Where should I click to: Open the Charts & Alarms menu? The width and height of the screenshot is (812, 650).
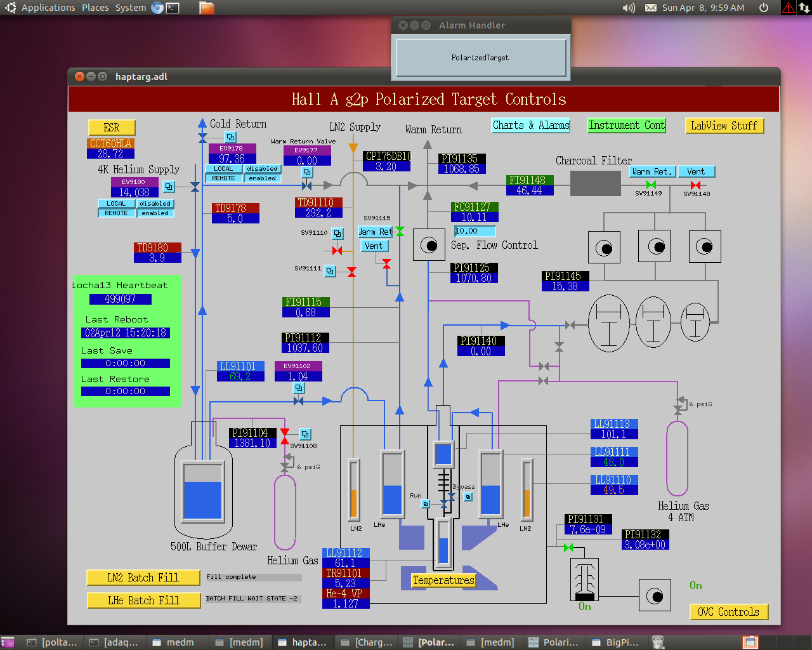[x=531, y=125]
